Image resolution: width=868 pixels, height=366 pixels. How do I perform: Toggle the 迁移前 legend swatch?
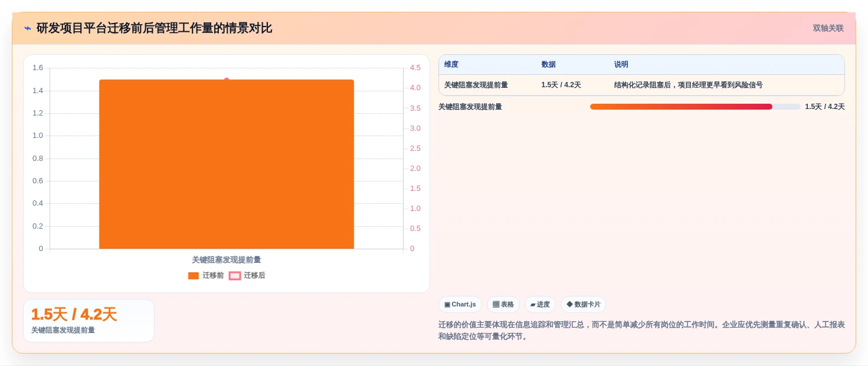(194, 276)
